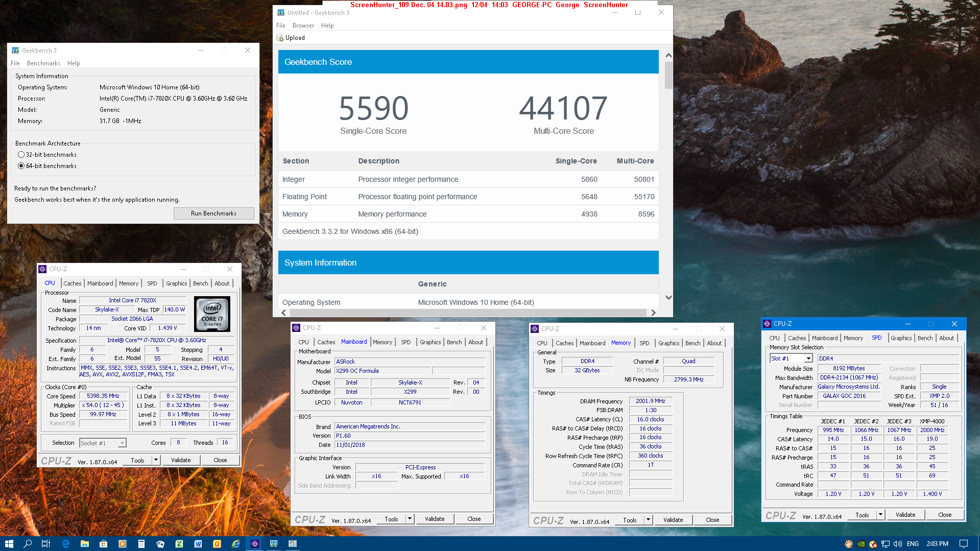Click Close button in SPD CPU-Z window
Viewport: 980px width, 551px height.
click(945, 515)
